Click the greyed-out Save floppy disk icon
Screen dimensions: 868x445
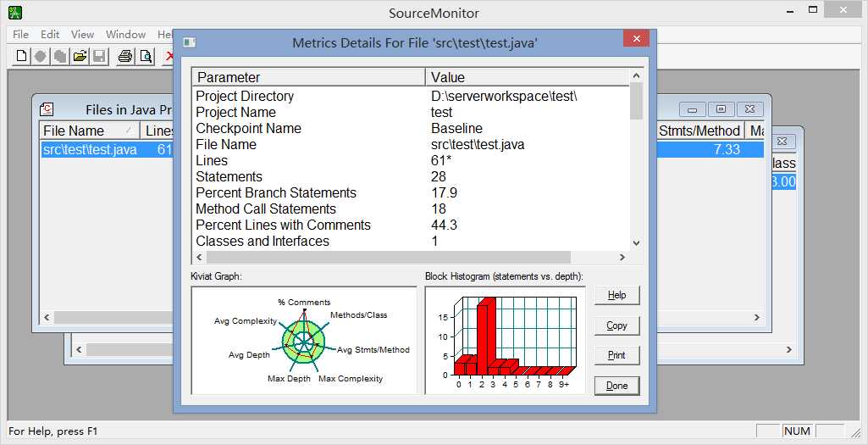click(99, 56)
